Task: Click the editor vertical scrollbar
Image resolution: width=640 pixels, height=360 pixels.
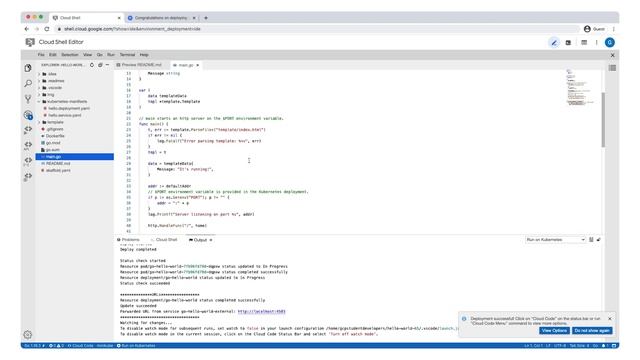Action: click(x=603, y=120)
